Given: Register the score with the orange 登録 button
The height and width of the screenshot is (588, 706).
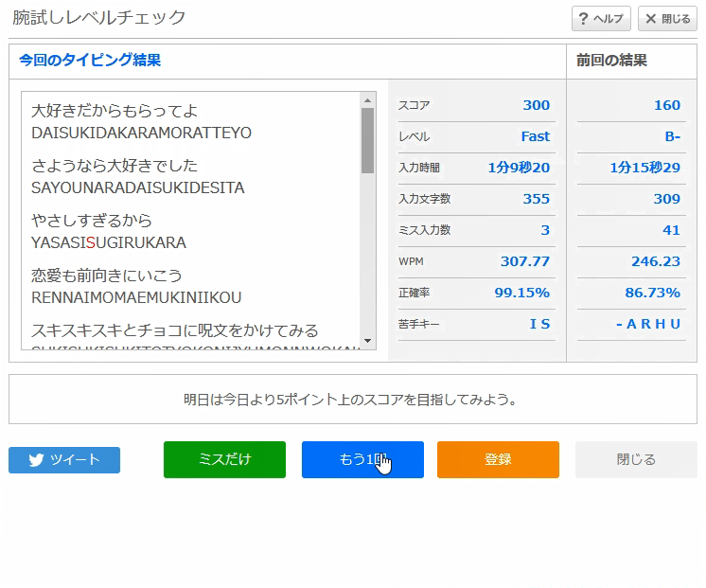Looking at the screenshot, I should pos(498,460).
